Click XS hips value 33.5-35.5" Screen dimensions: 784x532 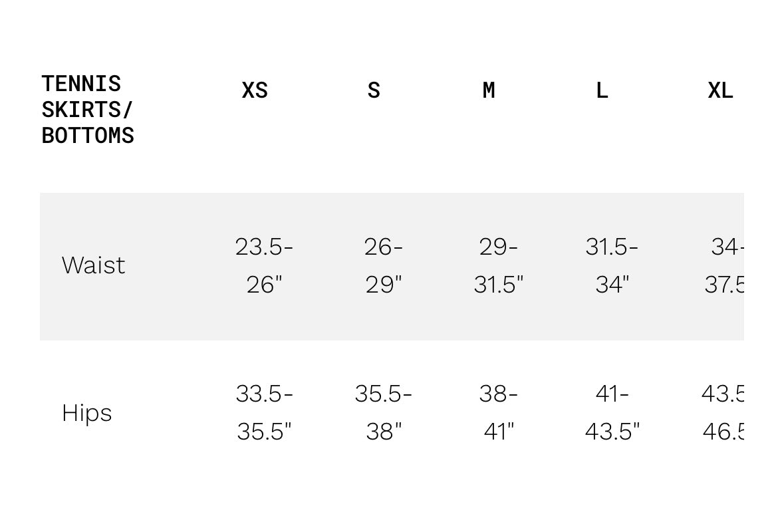click(x=264, y=412)
